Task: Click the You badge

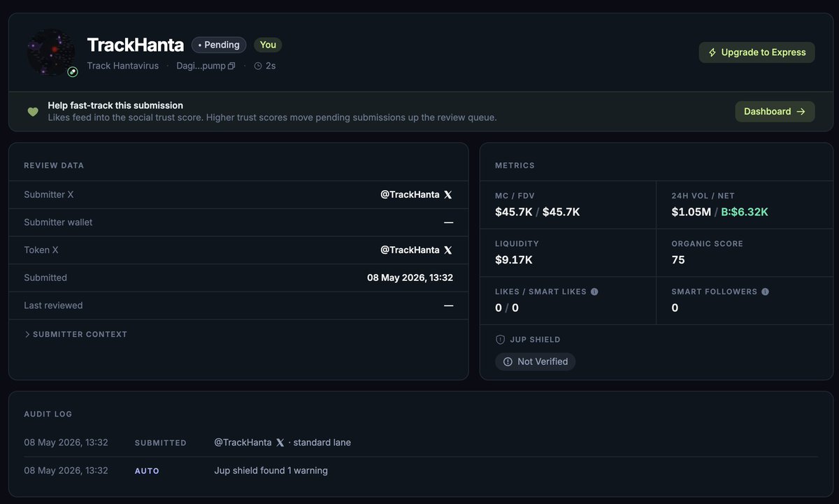Action: 268,45
